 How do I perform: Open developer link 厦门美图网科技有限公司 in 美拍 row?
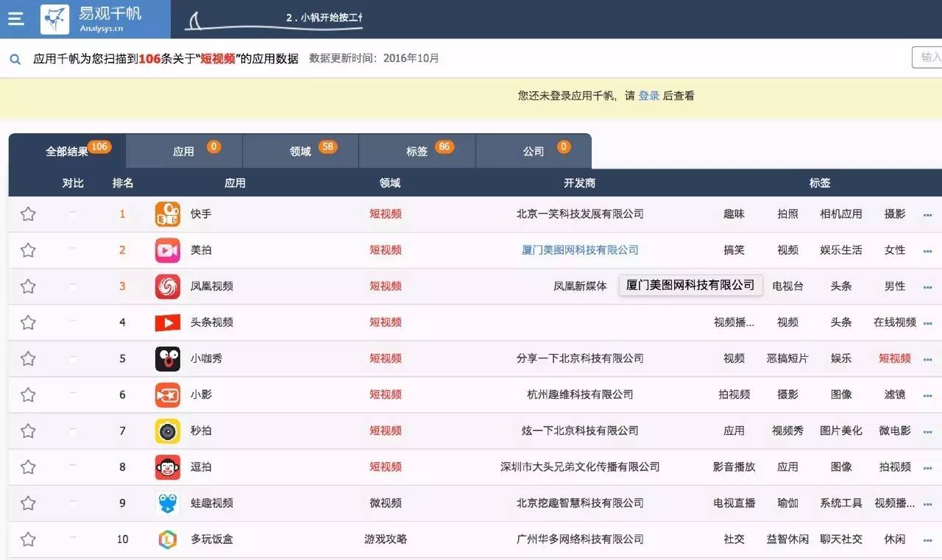[x=580, y=250]
